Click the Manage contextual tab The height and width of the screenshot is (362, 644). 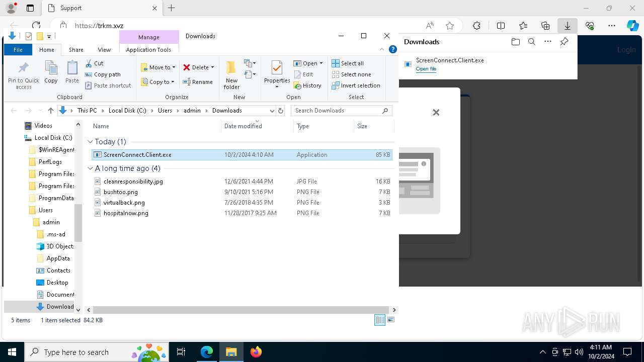pyautogui.click(x=149, y=37)
